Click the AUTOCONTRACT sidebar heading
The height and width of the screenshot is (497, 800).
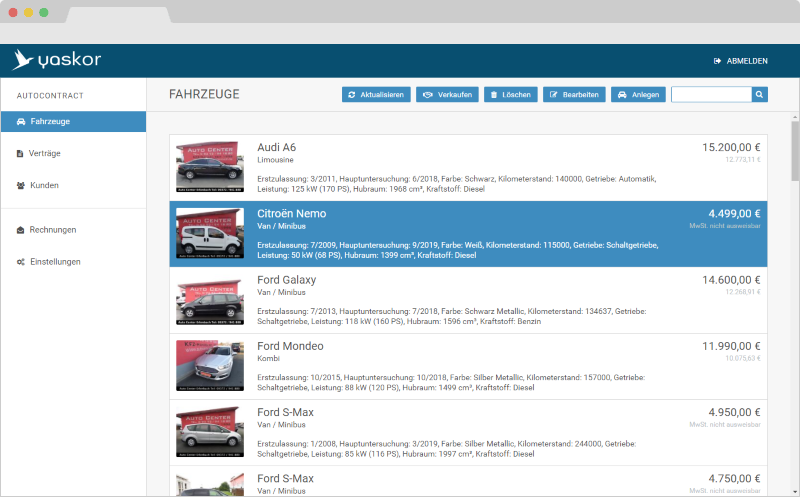point(50,95)
